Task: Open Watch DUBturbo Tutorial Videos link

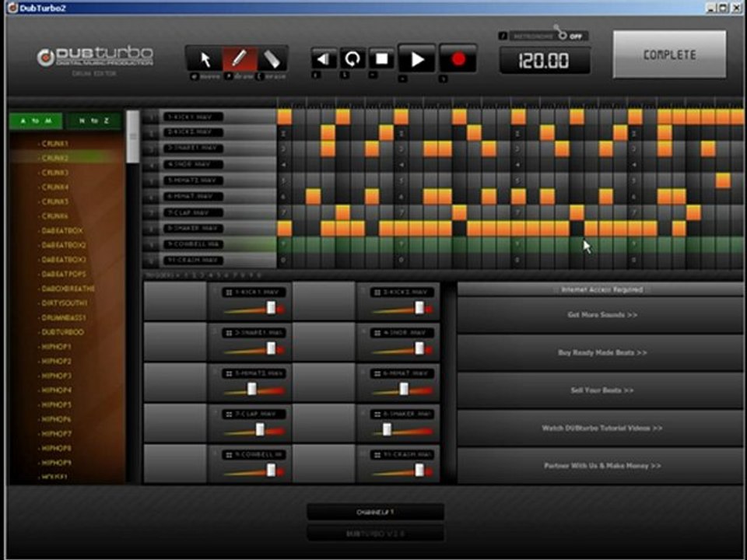Action: click(x=601, y=428)
